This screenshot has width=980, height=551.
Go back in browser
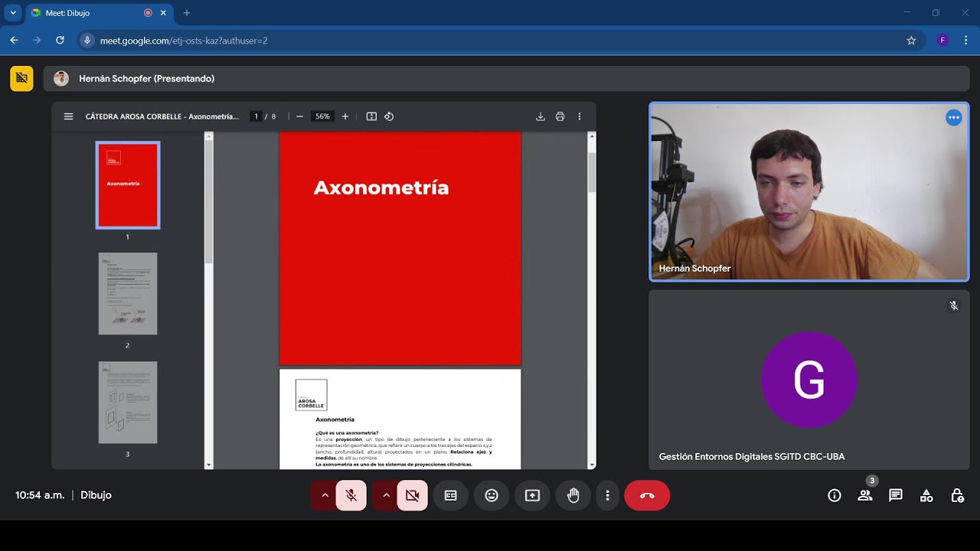pos(14,41)
